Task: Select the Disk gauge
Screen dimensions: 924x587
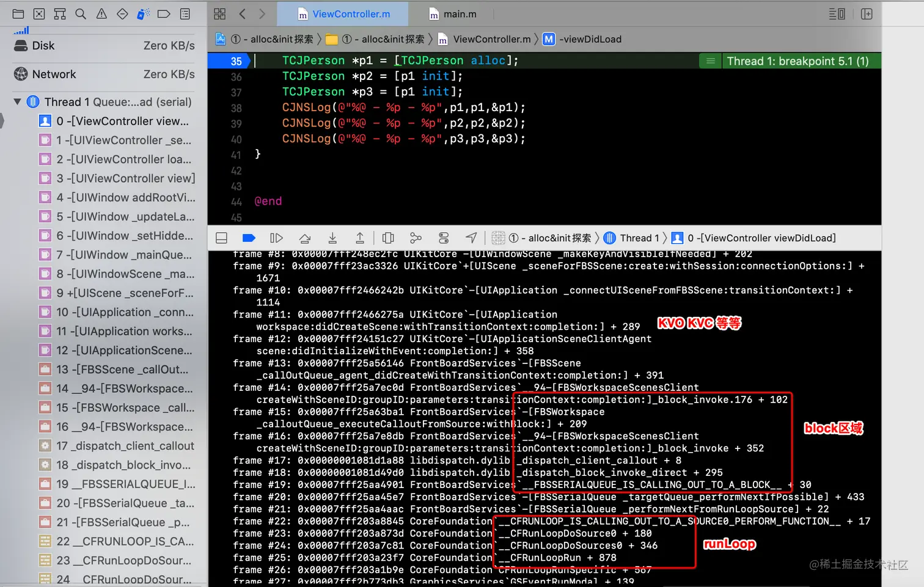Action: (104, 46)
